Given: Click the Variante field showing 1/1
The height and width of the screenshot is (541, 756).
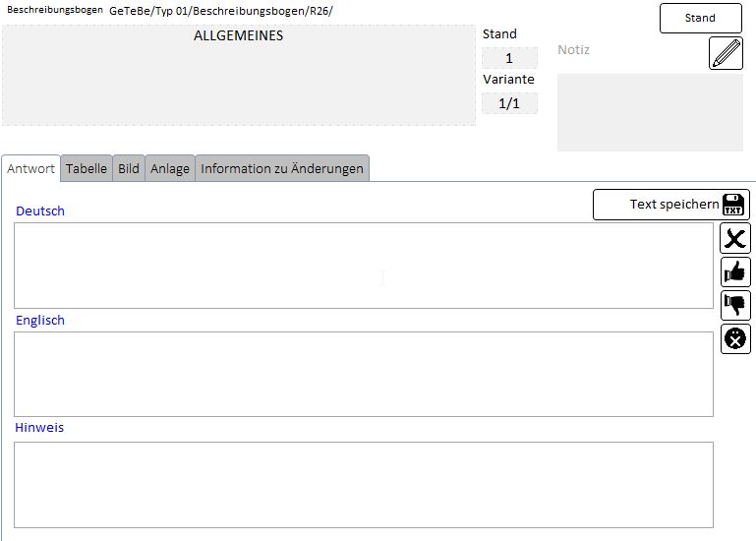Looking at the screenshot, I should coord(509,103).
